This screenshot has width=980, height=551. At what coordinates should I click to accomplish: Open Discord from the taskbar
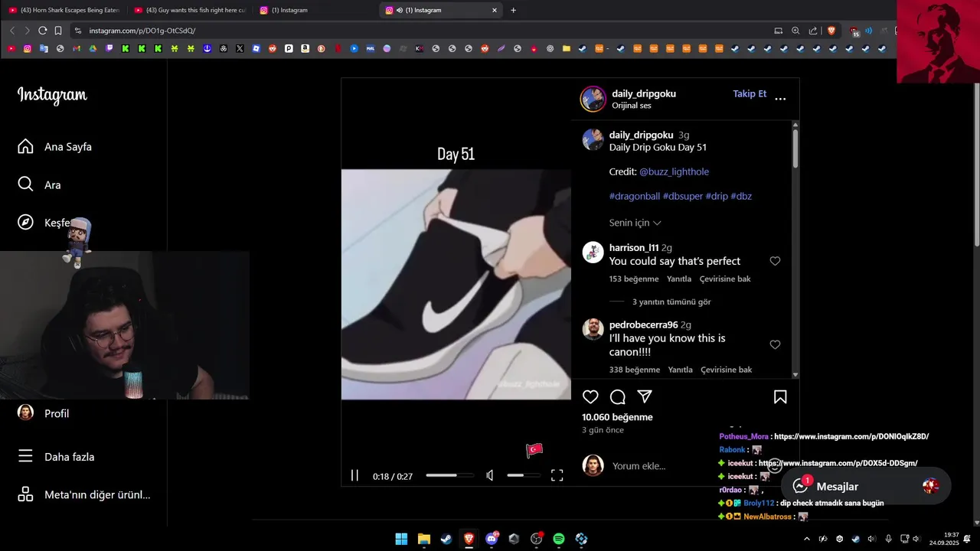tap(492, 539)
